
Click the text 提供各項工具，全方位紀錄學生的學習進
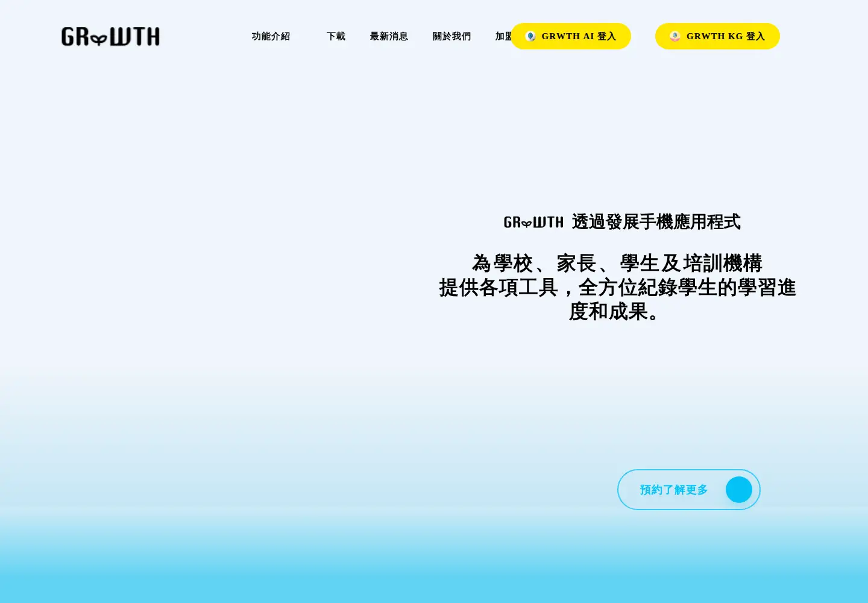point(617,288)
